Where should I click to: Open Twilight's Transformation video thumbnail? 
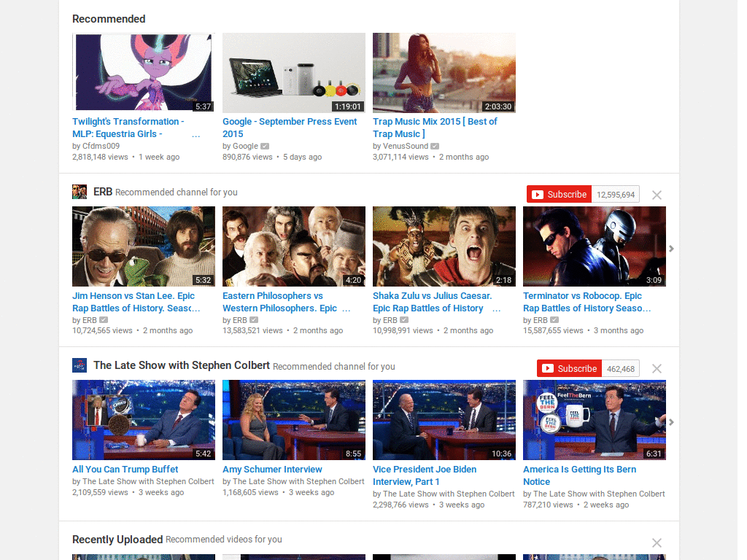click(144, 72)
